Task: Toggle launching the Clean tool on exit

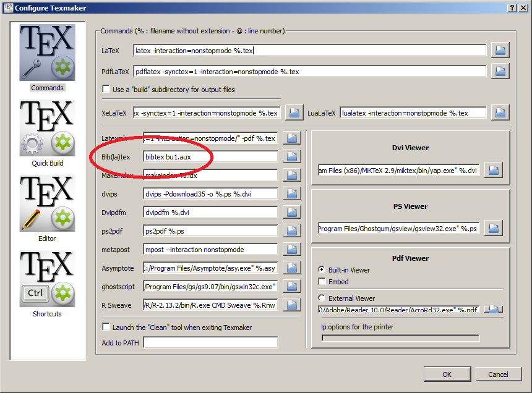Action: (x=106, y=327)
